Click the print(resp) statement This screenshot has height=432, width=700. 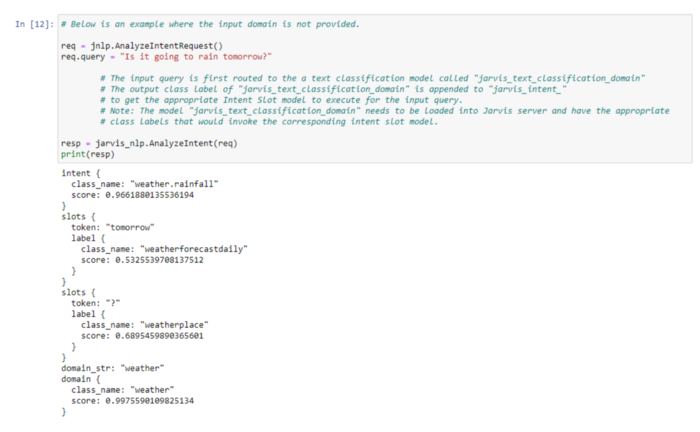[x=88, y=154]
